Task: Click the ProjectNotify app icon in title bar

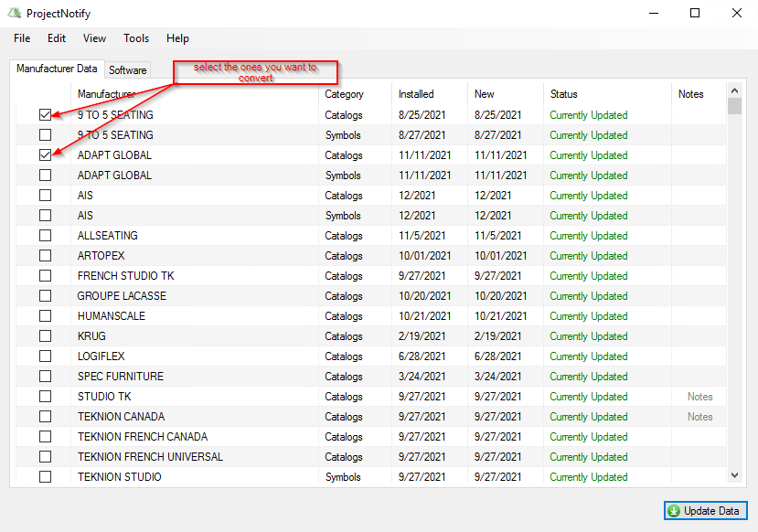Action: point(15,14)
